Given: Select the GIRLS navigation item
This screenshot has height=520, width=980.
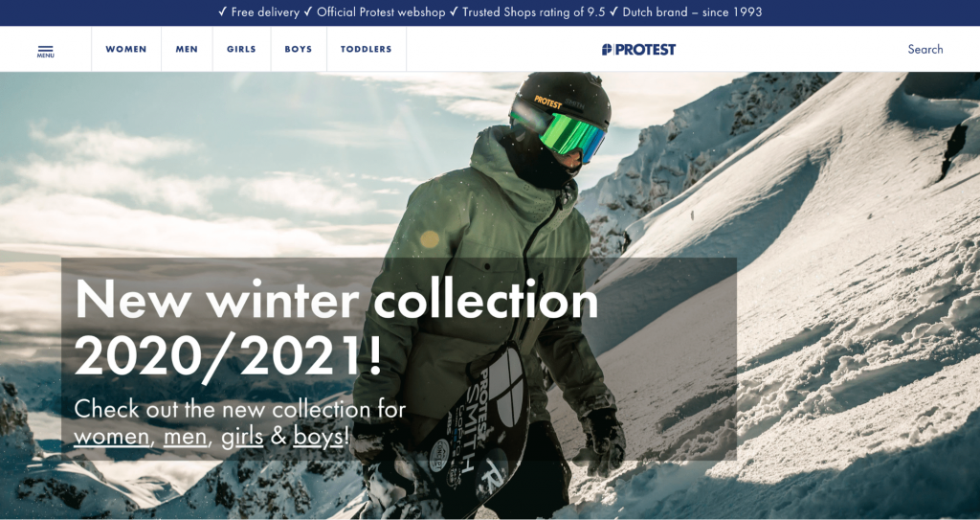Looking at the screenshot, I should pos(241,50).
